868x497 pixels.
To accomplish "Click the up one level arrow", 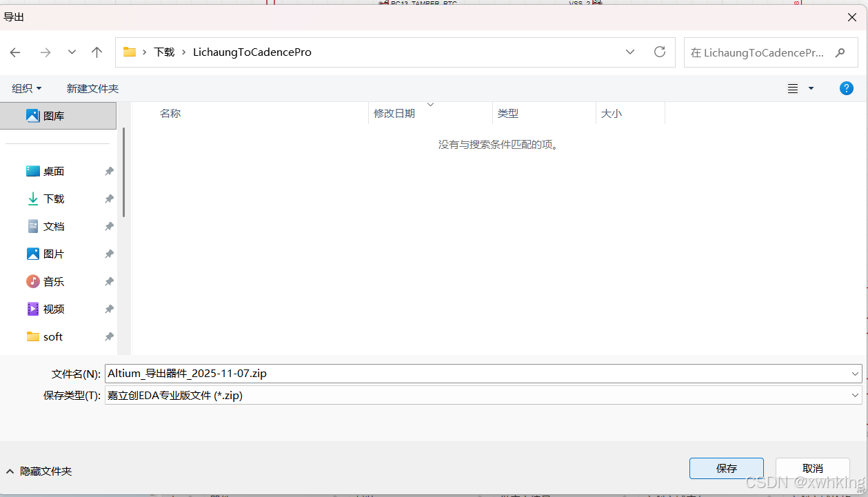I will (x=97, y=52).
